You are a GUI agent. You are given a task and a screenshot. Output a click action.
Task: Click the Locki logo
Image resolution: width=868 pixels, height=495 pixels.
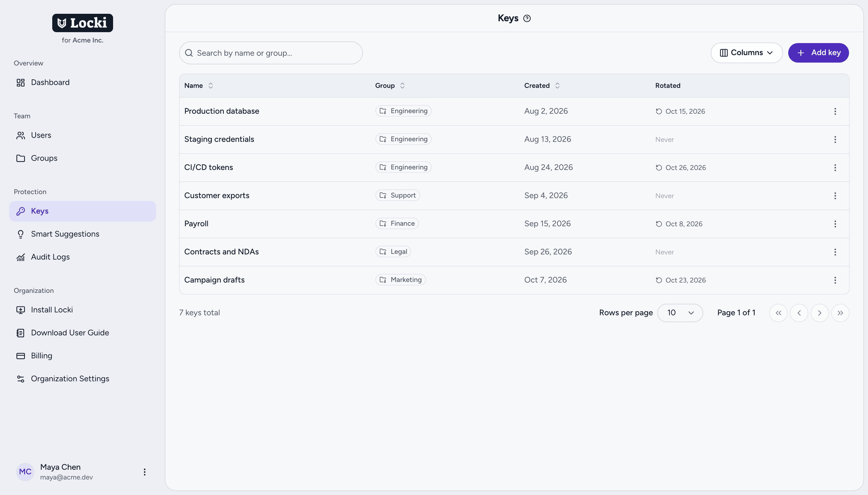point(83,23)
